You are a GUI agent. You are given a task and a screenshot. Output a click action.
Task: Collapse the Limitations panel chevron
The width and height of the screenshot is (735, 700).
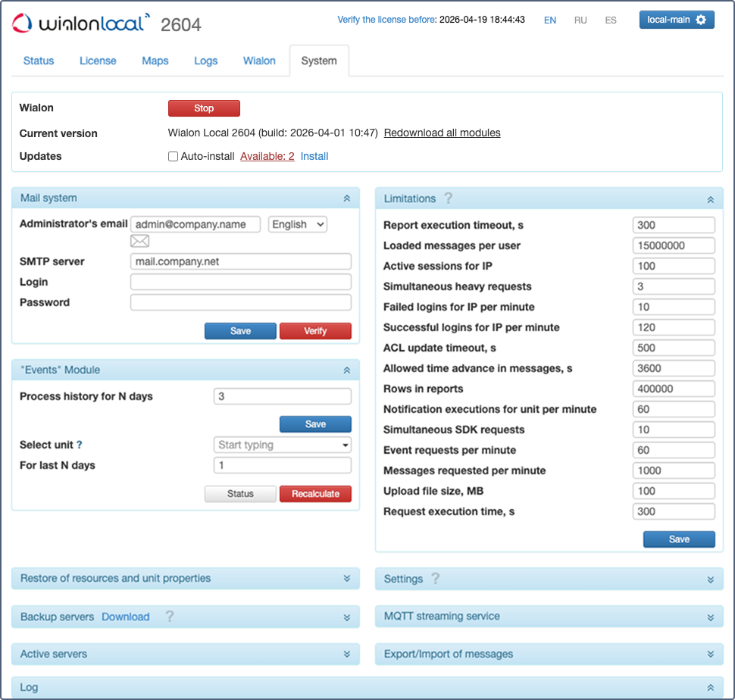pos(710,199)
